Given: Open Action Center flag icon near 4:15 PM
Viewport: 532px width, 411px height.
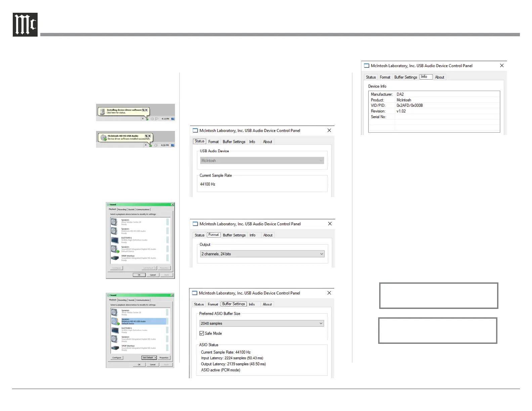Looking at the screenshot, I should pos(157,119).
